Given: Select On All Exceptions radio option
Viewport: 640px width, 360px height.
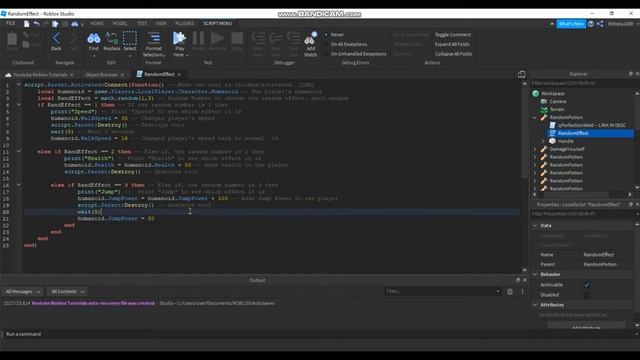Looking at the screenshot, I should click(x=326, y=44).
